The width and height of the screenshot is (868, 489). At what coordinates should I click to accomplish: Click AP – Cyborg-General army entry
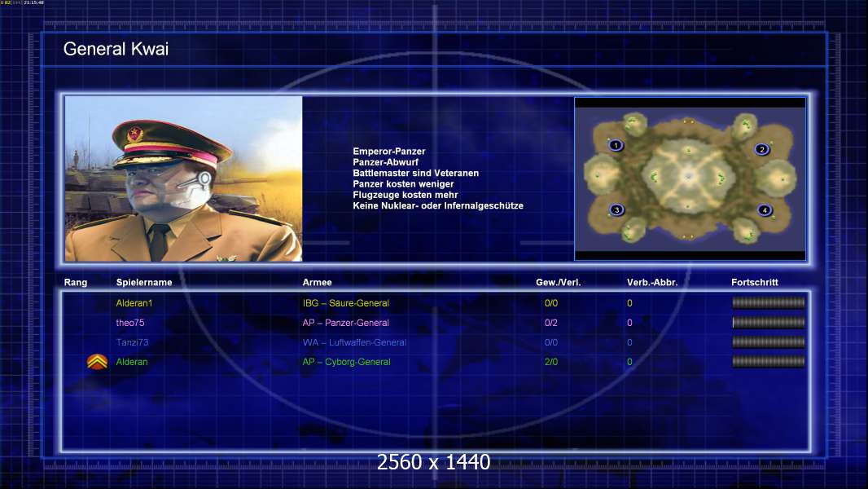pos(347,362)
